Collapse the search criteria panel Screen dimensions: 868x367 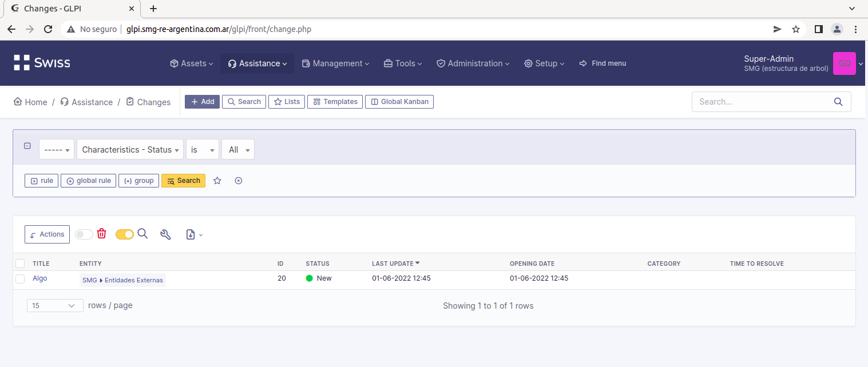coord(27,146)
